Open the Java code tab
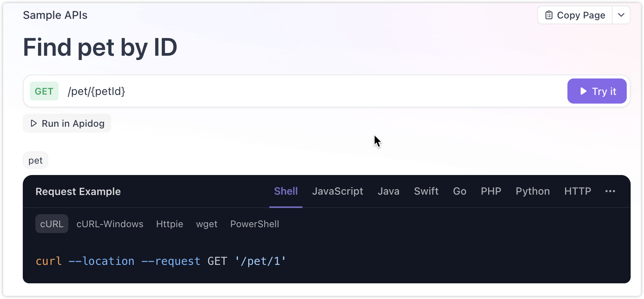 [x=388, y=191]
